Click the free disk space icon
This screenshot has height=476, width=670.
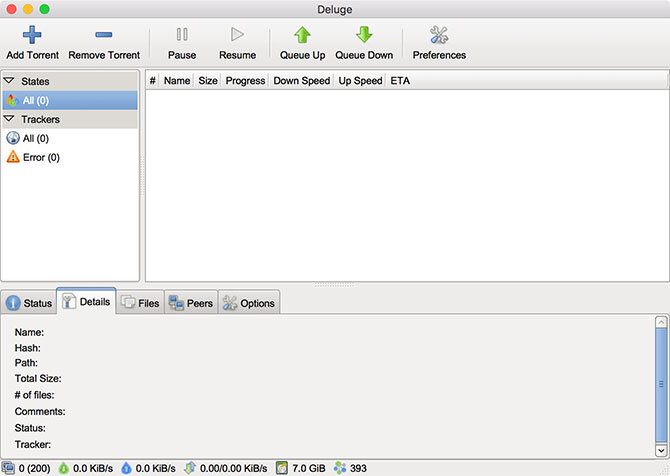pyautogui.click(x=282, y=468)
